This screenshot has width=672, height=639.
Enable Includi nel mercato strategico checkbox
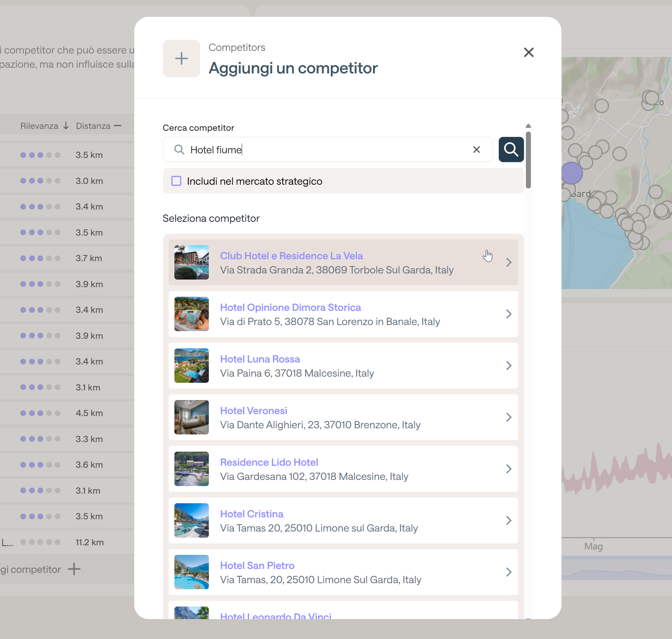(176, 181)
